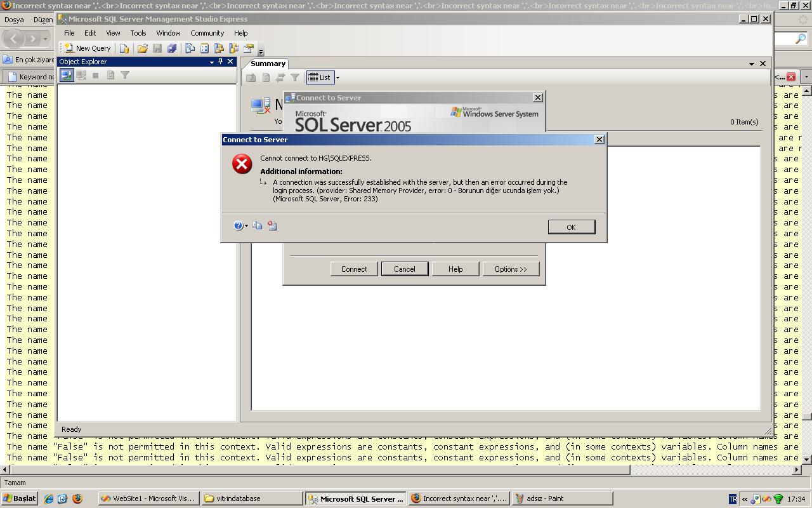The image size is (812, 508).
Task: Open the toolbar options overflow arrow
Action: (x=261, y=51)
